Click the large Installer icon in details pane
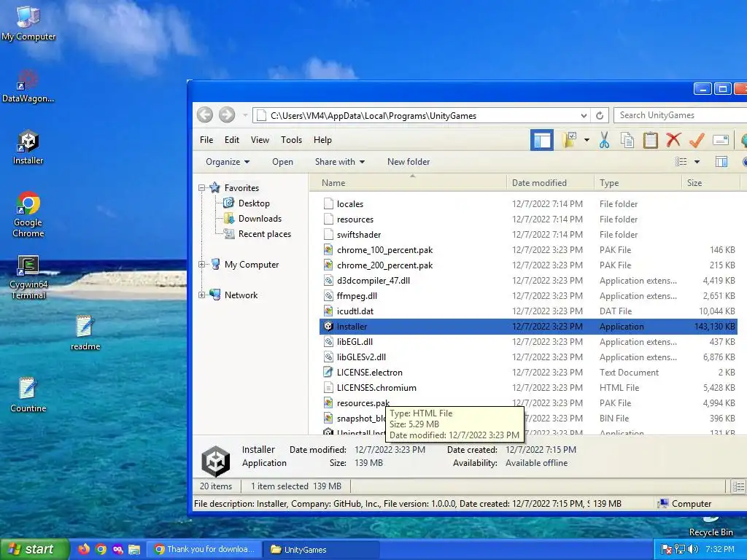The height and width of the screenshot is (560, 747). click(215, 461)
